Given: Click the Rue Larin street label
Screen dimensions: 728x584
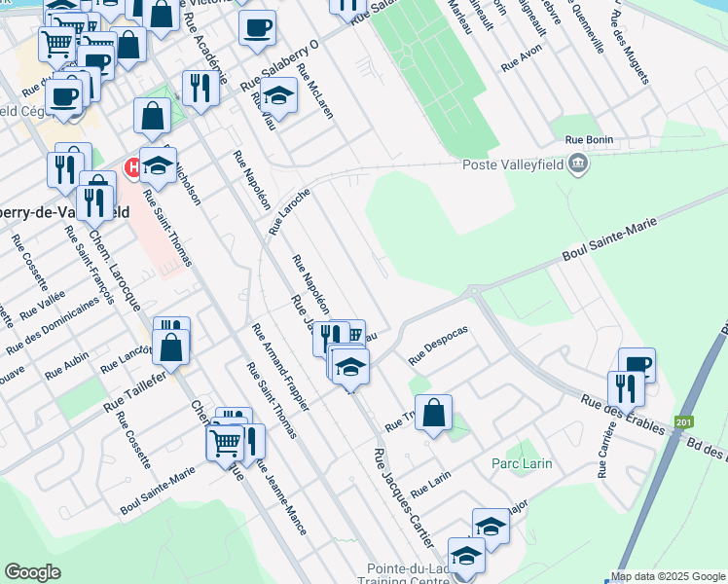Looking at the screenshot, I should click(430, 484).
